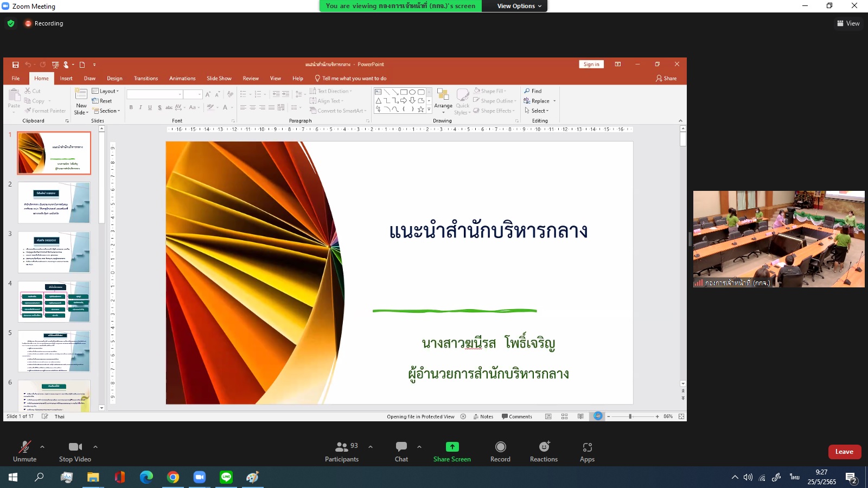Open the Participants list
Image resolution: width=868 pixels, height=488 pixels.
[x=342, y=451]
